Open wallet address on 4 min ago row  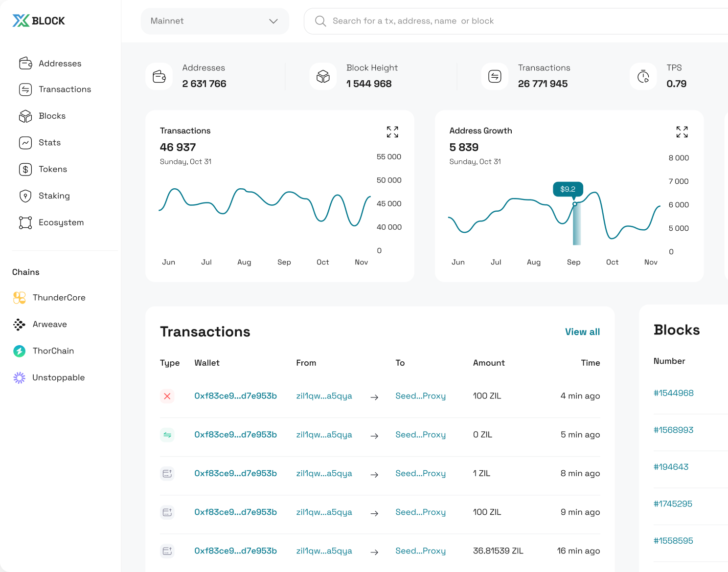click(x=236, y=396)
